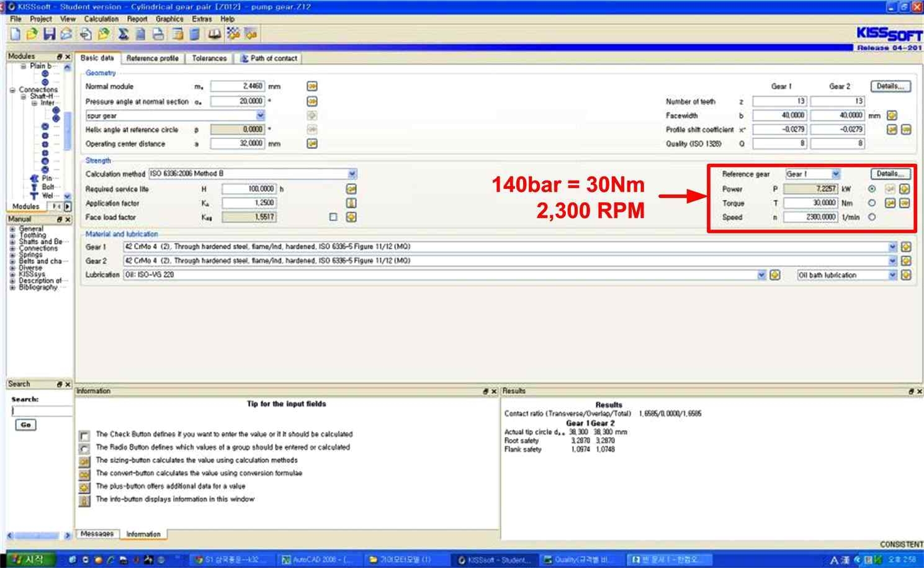
Task: Click the Pin module icon in Modules tree
Action: (x=34, y=178)
